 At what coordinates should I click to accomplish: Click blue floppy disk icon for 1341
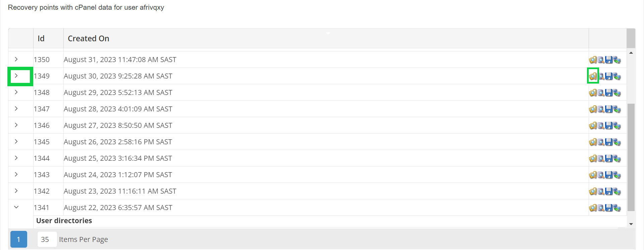click(x=609, y=208)
